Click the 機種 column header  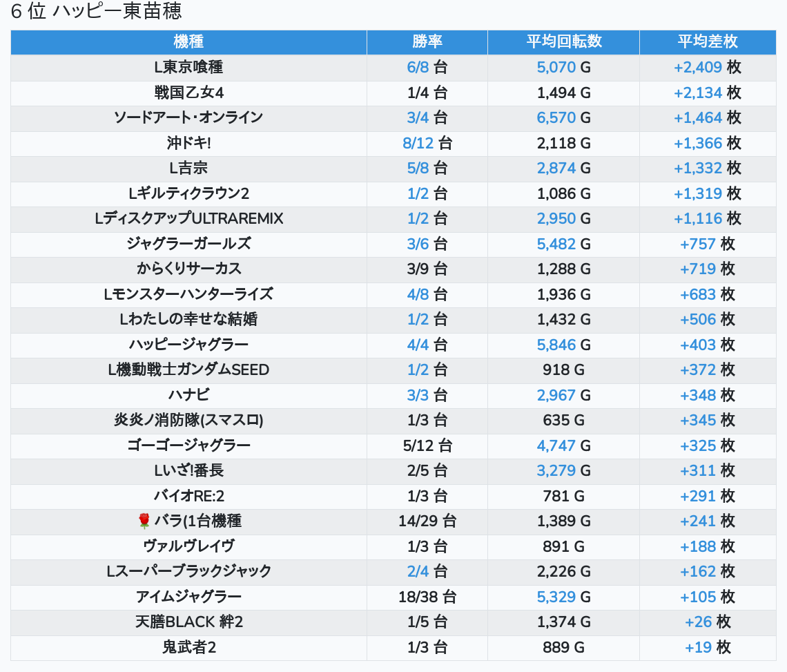point(188,41)
